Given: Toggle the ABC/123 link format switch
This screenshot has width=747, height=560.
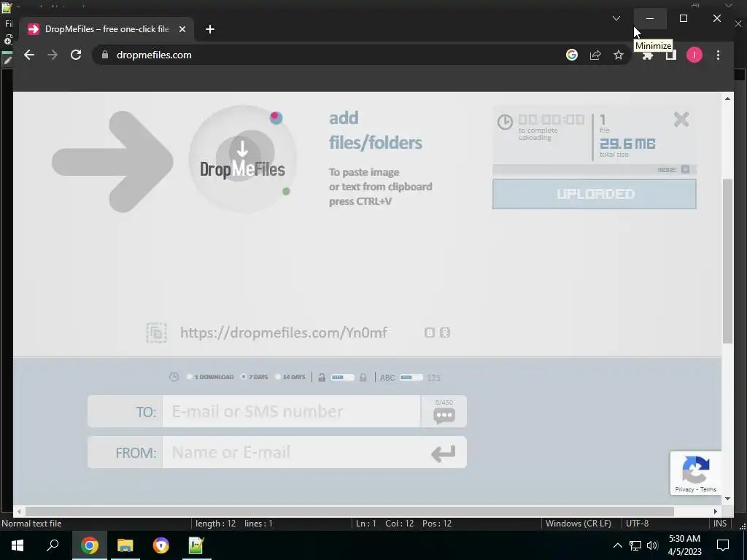Looking at the screenshot, I should point(411,377).
